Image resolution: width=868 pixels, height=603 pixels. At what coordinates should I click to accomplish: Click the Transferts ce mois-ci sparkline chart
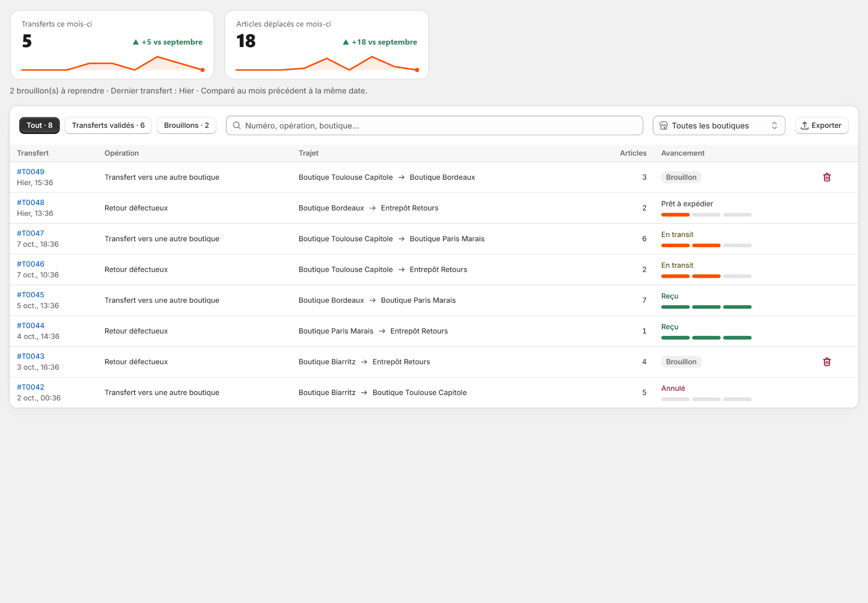112,64
